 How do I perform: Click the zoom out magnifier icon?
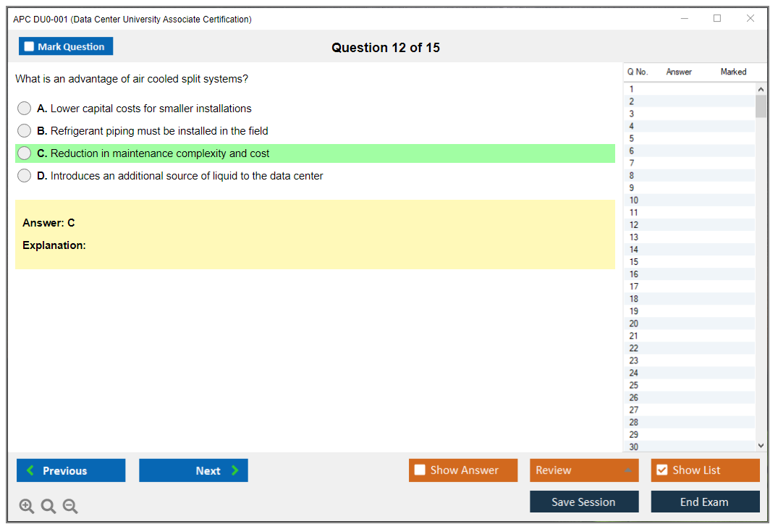(x=70, y=506)
